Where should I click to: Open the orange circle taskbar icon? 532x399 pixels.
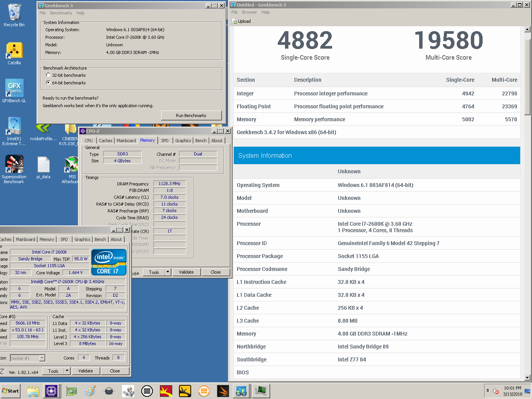pyautogui.click(x=204, y=391)
